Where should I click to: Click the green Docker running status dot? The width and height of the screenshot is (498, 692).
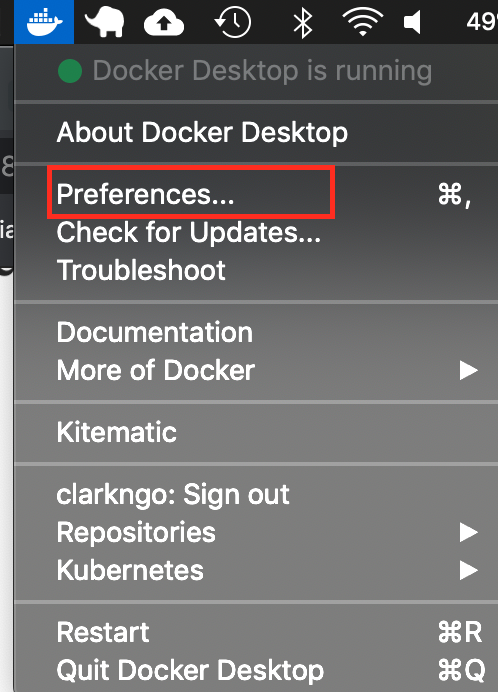70,71
